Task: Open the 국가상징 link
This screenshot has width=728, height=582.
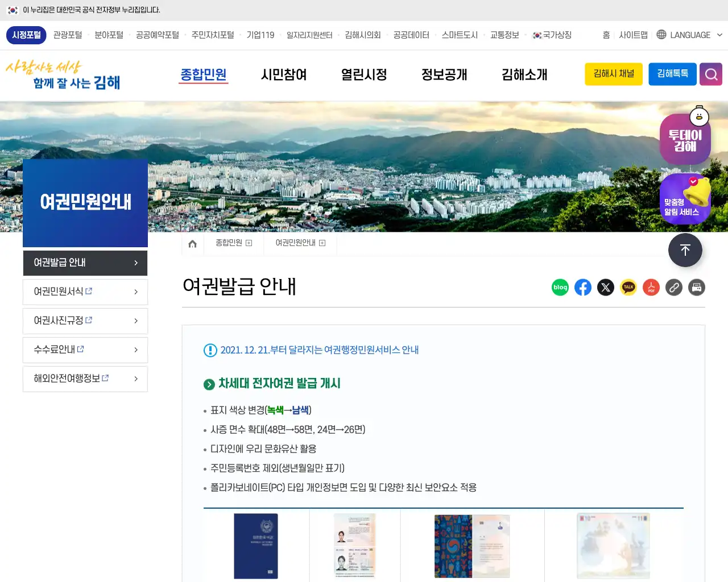Action: [552, 35]
